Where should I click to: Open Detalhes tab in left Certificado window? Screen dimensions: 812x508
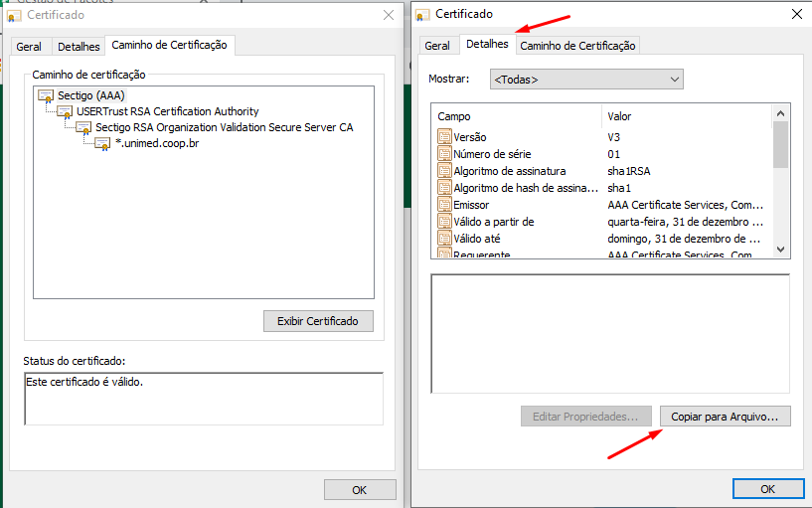pyautogui.click(x=79, y=47)
